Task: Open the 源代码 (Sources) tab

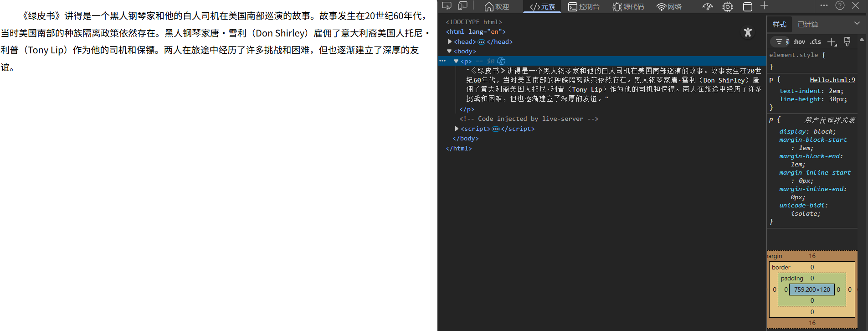Action: tap(628, 6)
